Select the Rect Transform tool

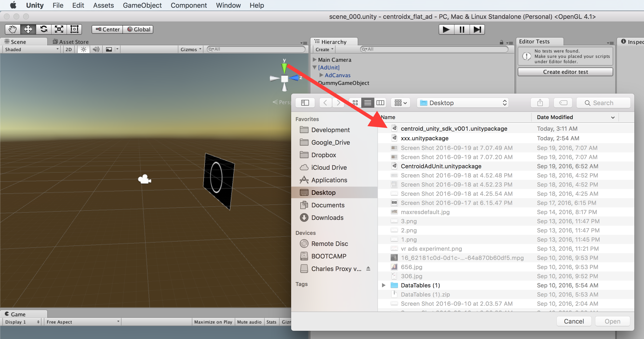pos(74,29)
